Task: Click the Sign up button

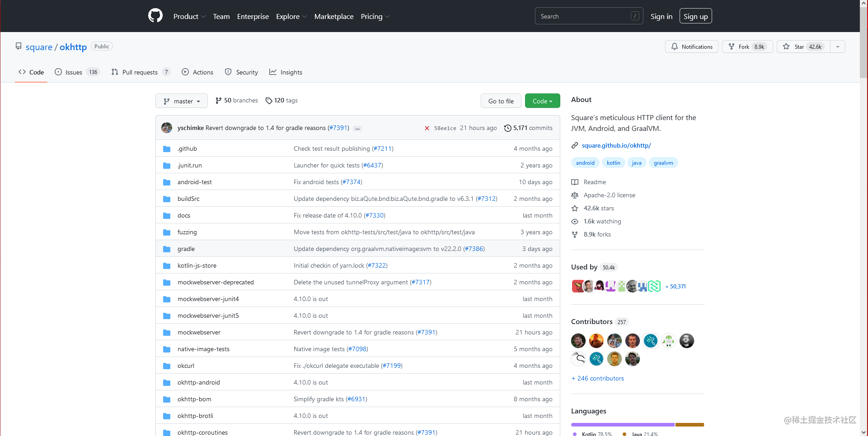Action: [696, 16]
